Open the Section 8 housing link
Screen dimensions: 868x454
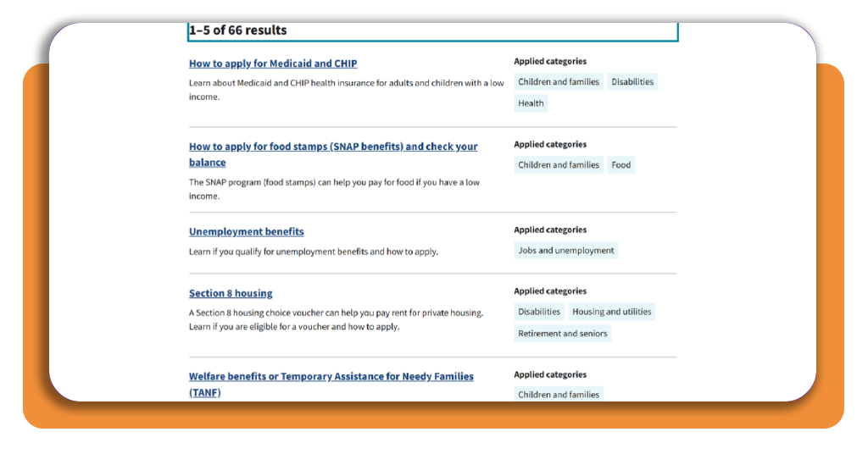[231, 293]
